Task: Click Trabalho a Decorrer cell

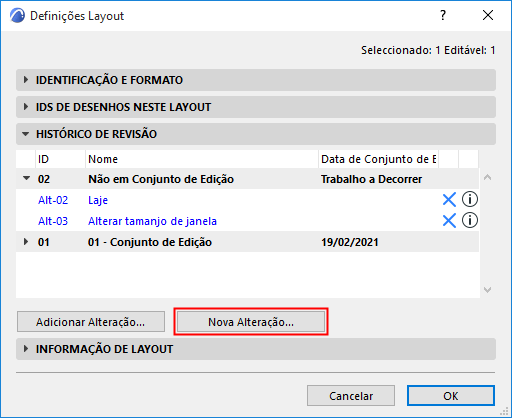Action: coord(371,179)
